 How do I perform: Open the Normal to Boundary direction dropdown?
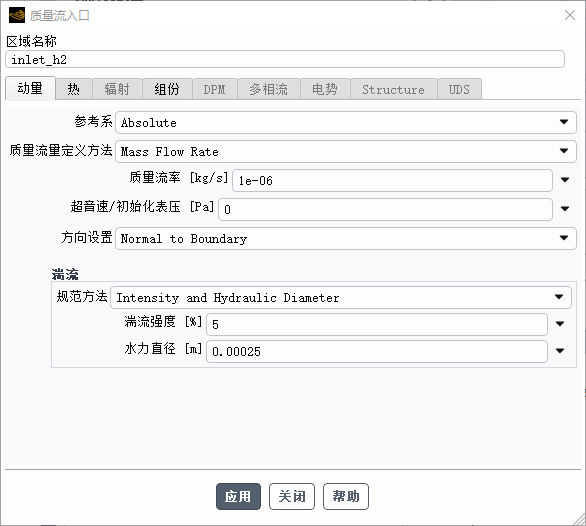tap(346, 238)
